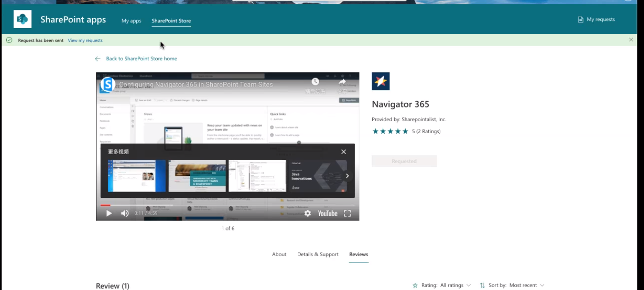
Task: Open the SharePoint Store menu item
Action: 171,21
